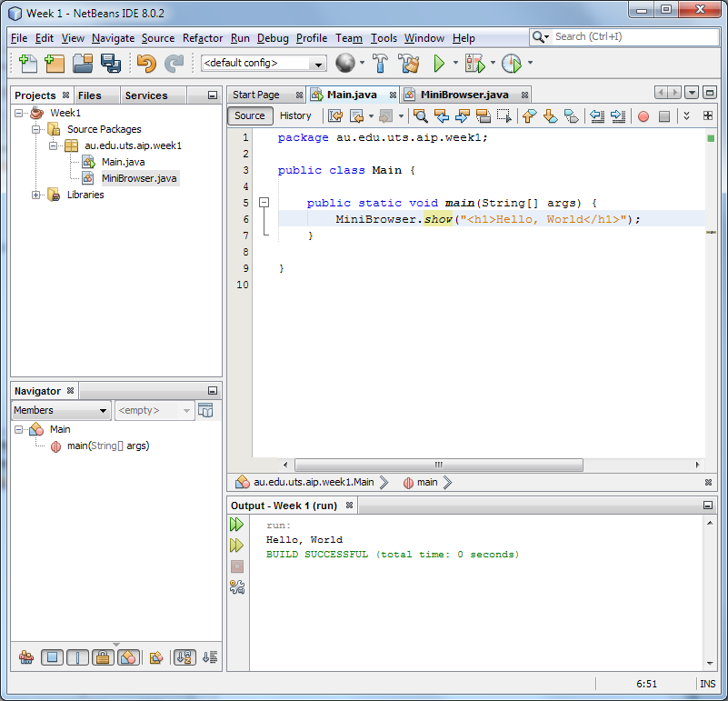Click Clean and Build hammer-with-broom icon

pyautogui.click(x=409, y=63)
